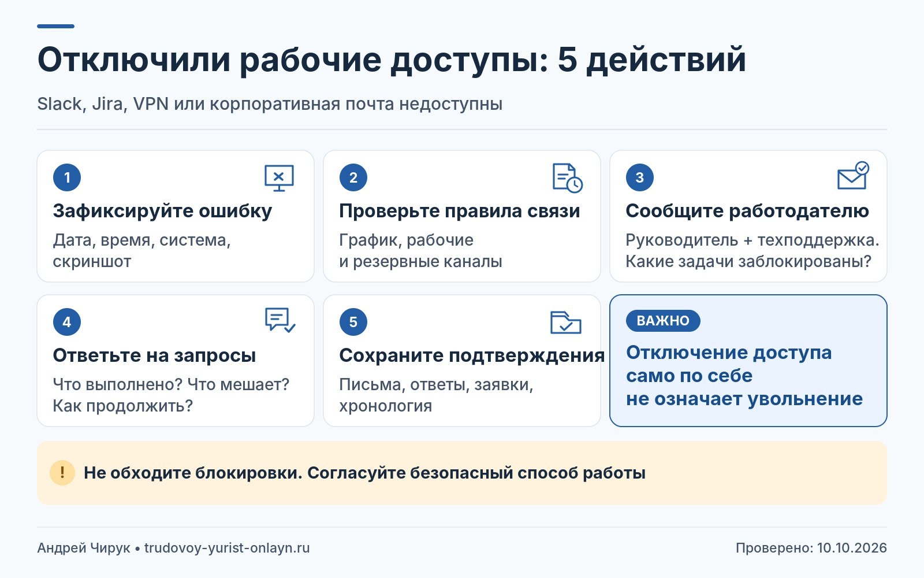Click the folder-with-checkmark icon in card 5
The image size is (924, 578).
(566, 323)
